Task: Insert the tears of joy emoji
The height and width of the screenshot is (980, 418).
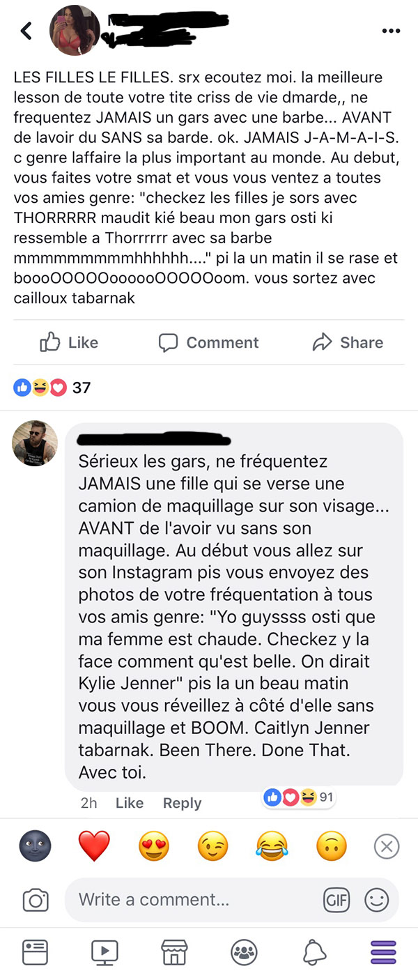Action: [272, 847]
